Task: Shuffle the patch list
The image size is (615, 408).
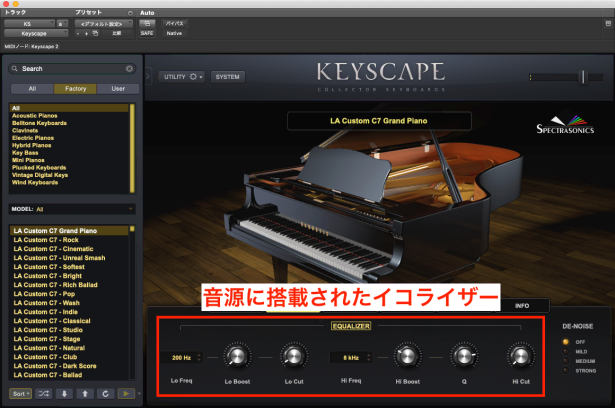Action: (44, 393)
